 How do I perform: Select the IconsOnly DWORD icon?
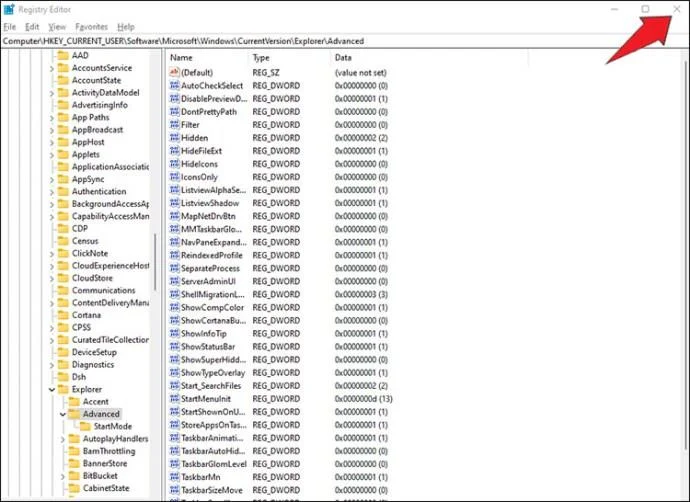(175, 177)
